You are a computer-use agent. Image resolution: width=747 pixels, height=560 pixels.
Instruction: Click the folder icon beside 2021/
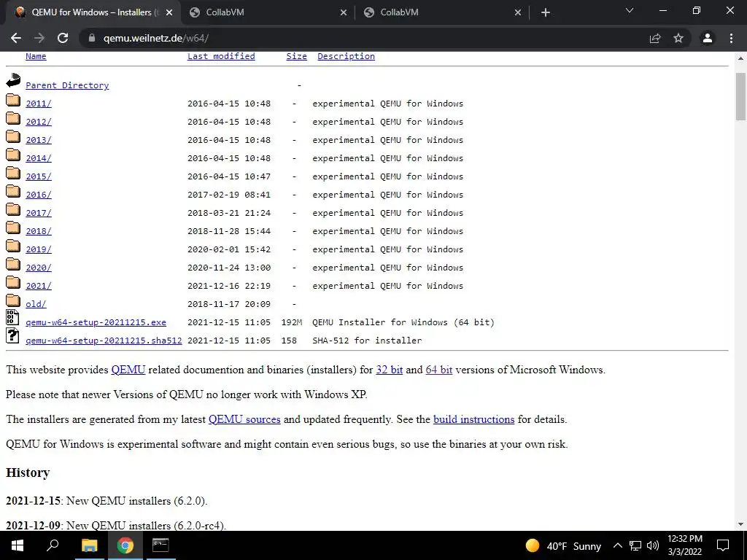coord(13,282)
